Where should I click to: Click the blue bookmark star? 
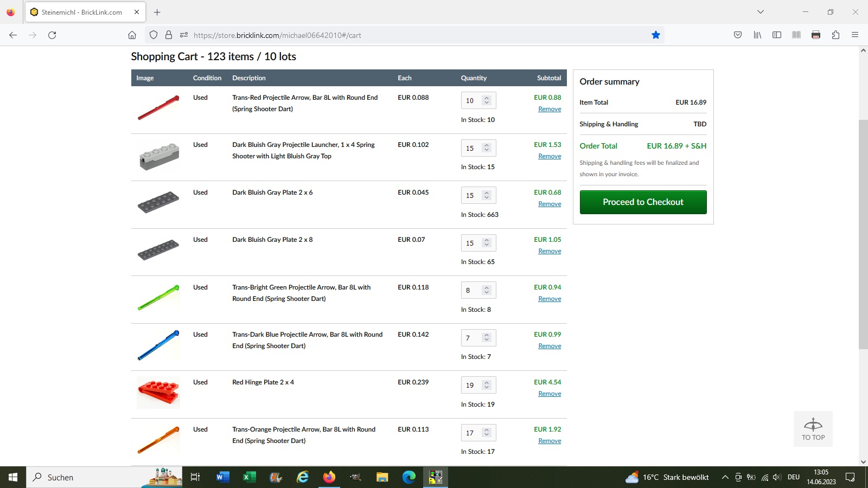pyautogui.click(x=656, y=35)
